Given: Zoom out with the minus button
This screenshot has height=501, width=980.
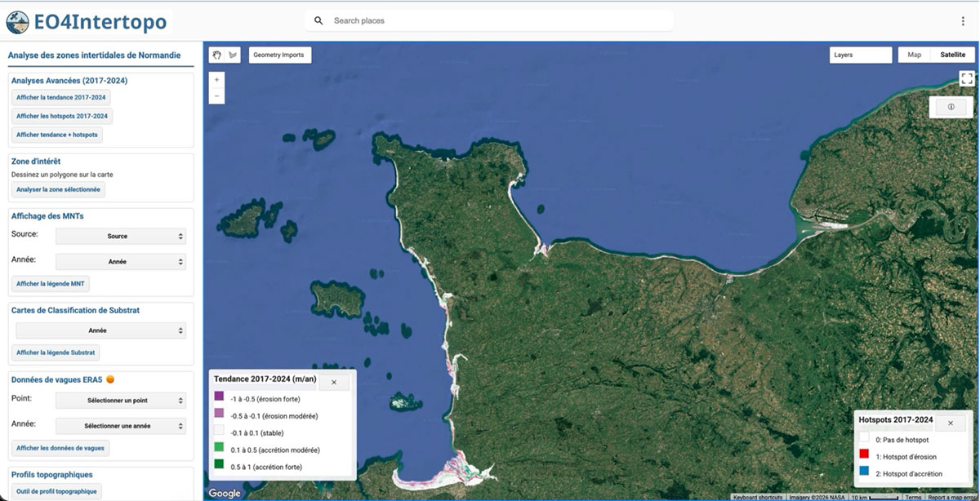Looking at the screenshot, I should point(216,95).
